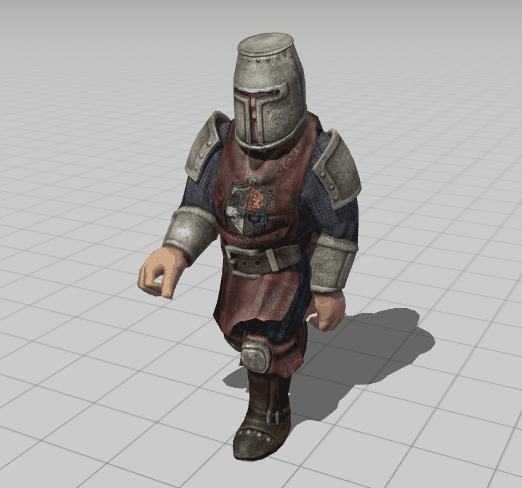Select the shoulder pauldron with the riveted edge

337,170
